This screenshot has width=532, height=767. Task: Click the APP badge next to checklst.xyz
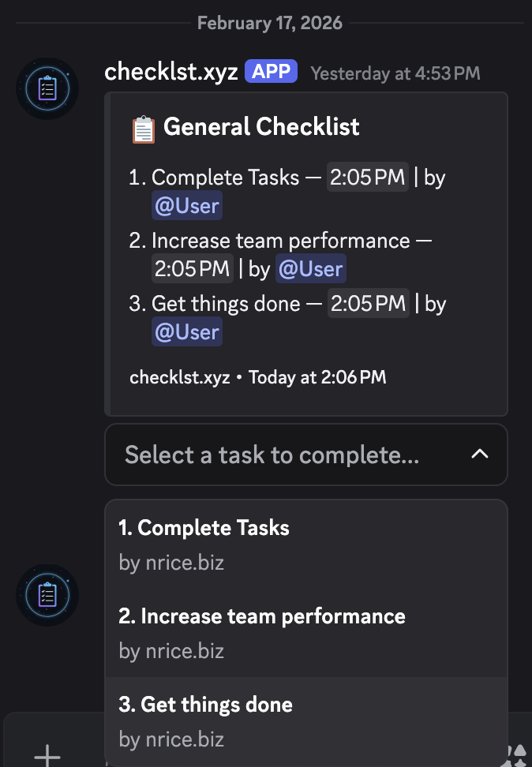click(271, 72)
